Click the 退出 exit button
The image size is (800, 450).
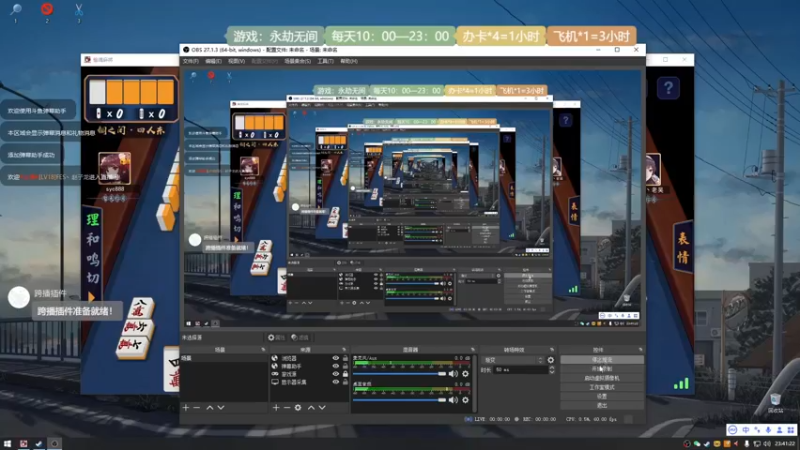[602, 406]
